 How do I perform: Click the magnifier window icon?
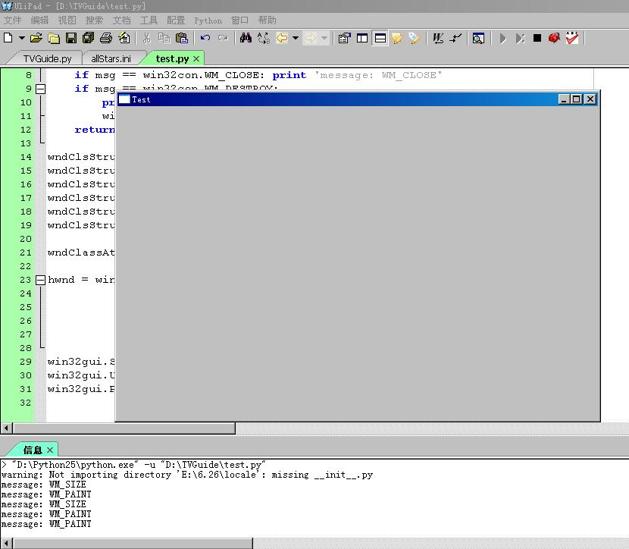(x=478, y=38)
